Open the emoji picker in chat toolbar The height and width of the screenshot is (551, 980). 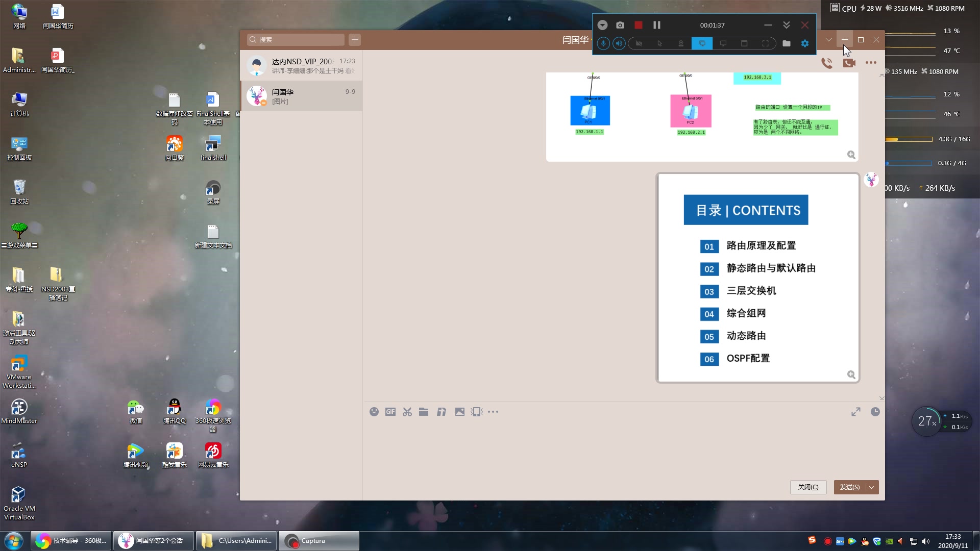[x=374, y=412]
